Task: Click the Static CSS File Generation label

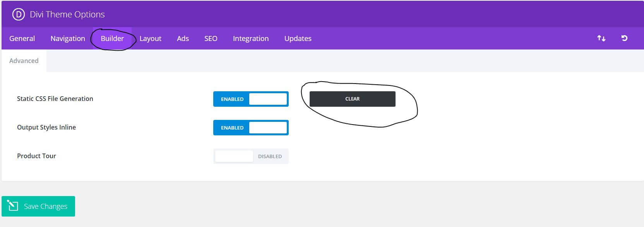Action: 55,99
